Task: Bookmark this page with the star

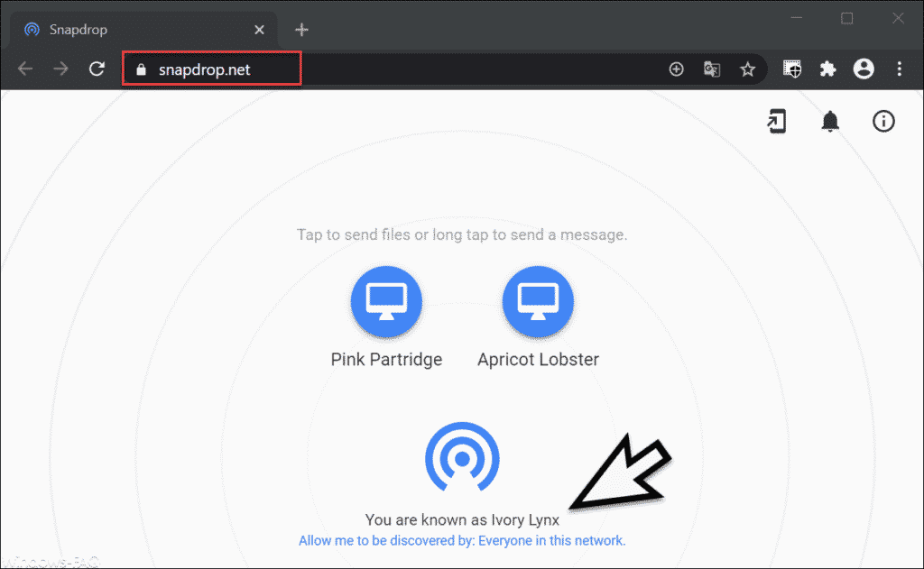Action: pyautogui.click(x=747, y=69)
